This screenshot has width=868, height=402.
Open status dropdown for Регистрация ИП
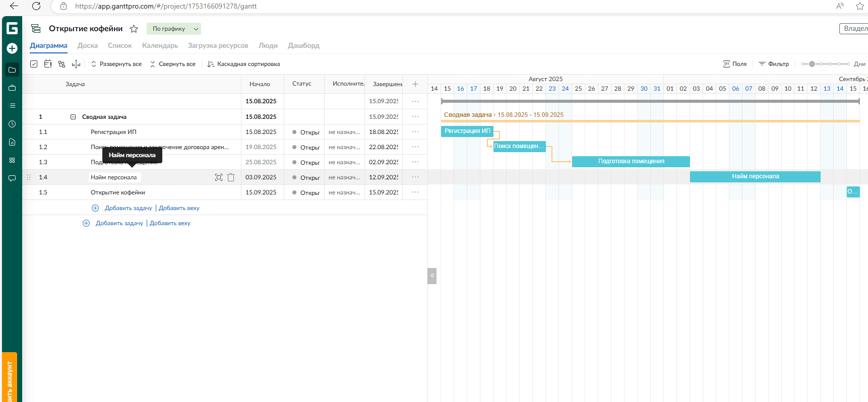click(x=306, y=132)
